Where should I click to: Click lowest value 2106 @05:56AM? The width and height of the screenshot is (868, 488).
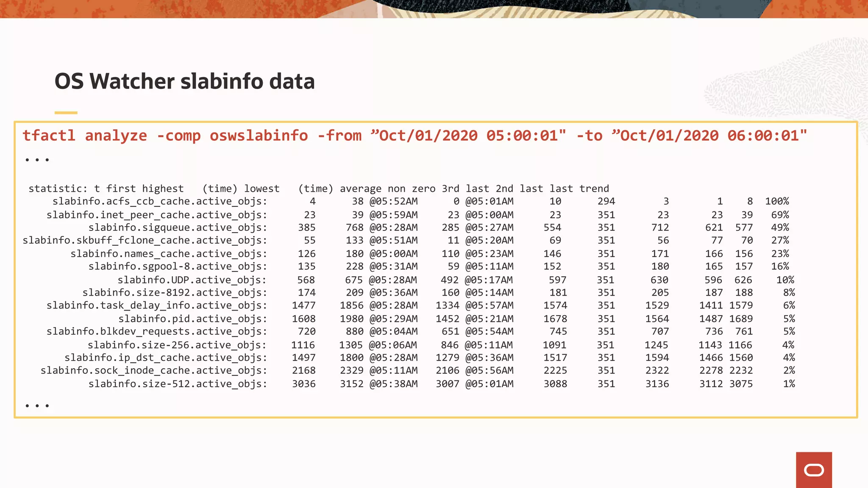coord(475,371)
